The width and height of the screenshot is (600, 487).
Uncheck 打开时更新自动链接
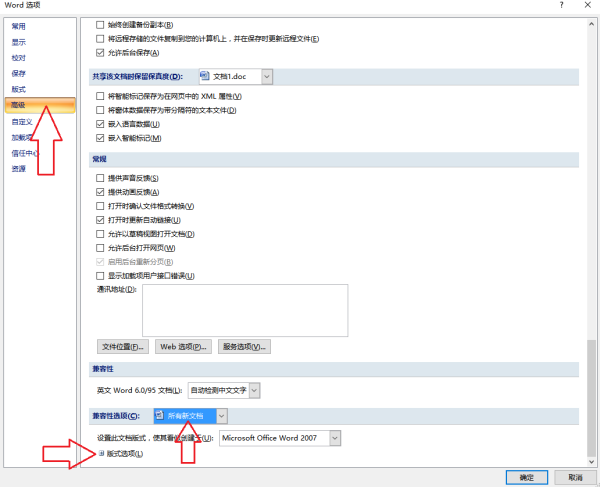(100, 220)
